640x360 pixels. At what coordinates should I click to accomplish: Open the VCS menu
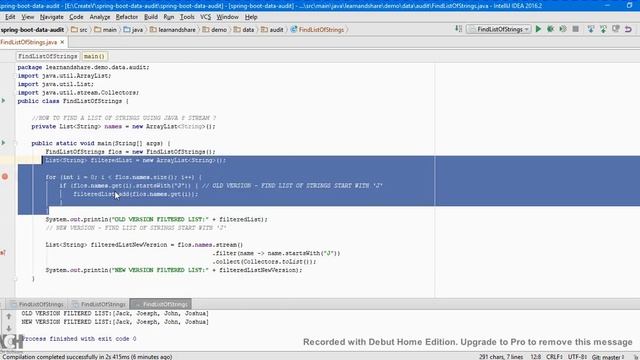pyautogui.click(x=205, y=17)
